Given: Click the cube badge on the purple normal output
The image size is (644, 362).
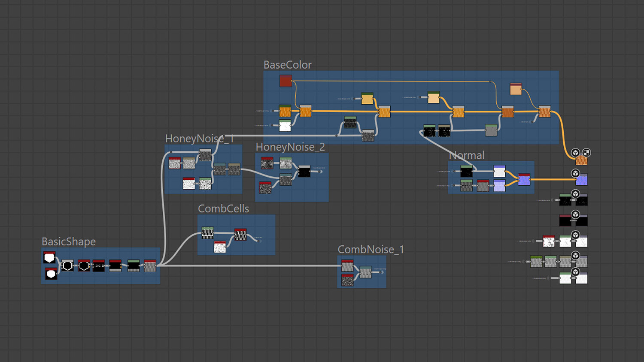Looking at the screenshot, I should pos(576,173).
